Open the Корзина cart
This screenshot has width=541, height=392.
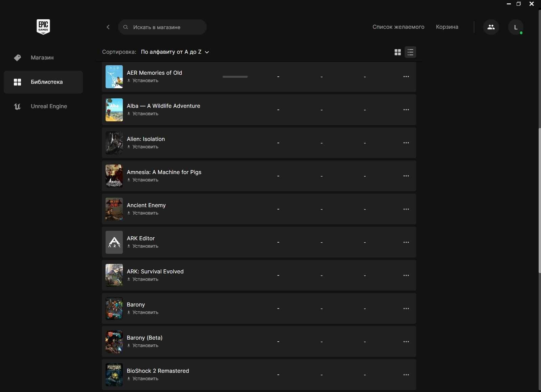447,27
